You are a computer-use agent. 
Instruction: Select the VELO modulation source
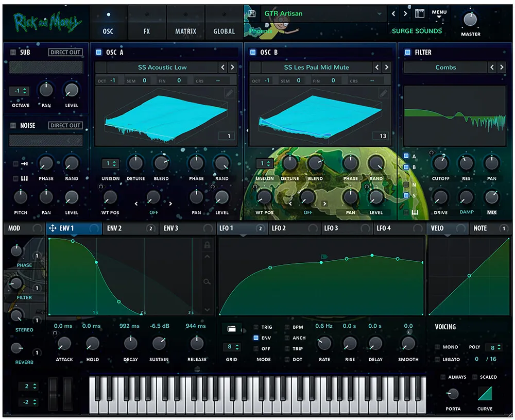point(448,228)
